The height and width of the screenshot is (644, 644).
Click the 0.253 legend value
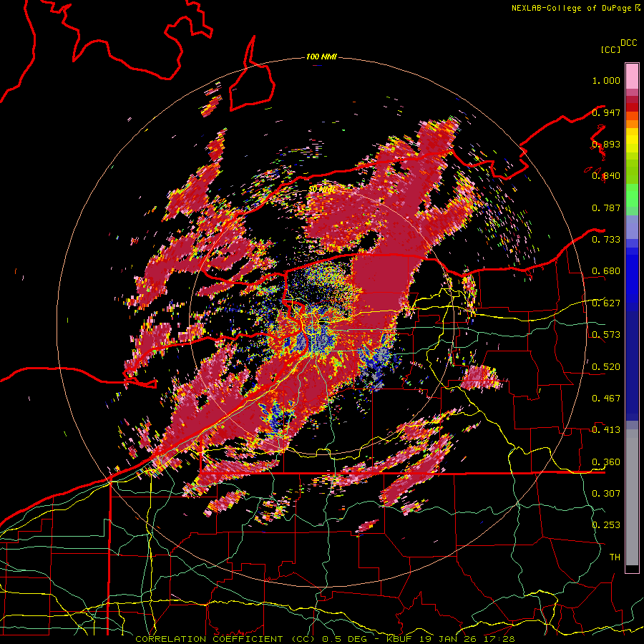(x=606, y=525)
